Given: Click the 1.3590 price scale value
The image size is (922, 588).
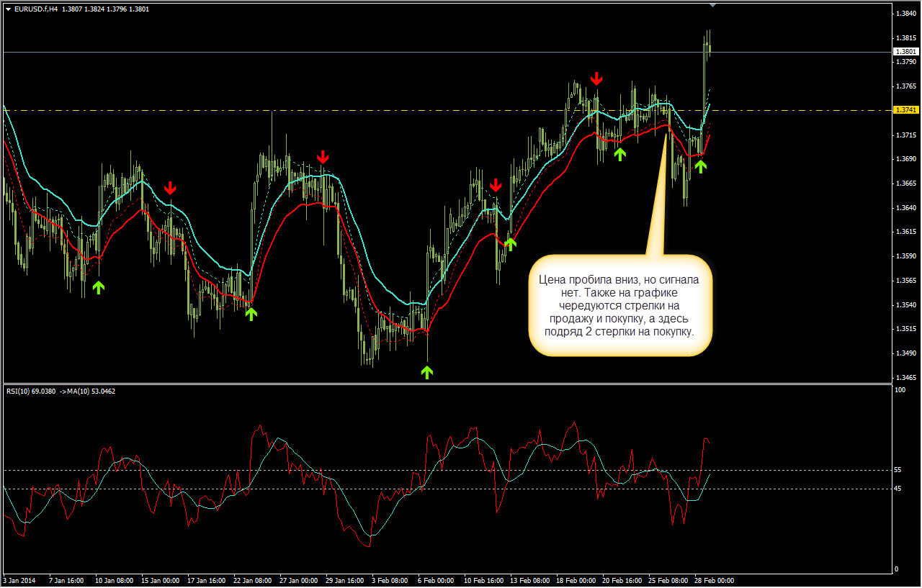Looking at the screenshot, I should point(906,256).
